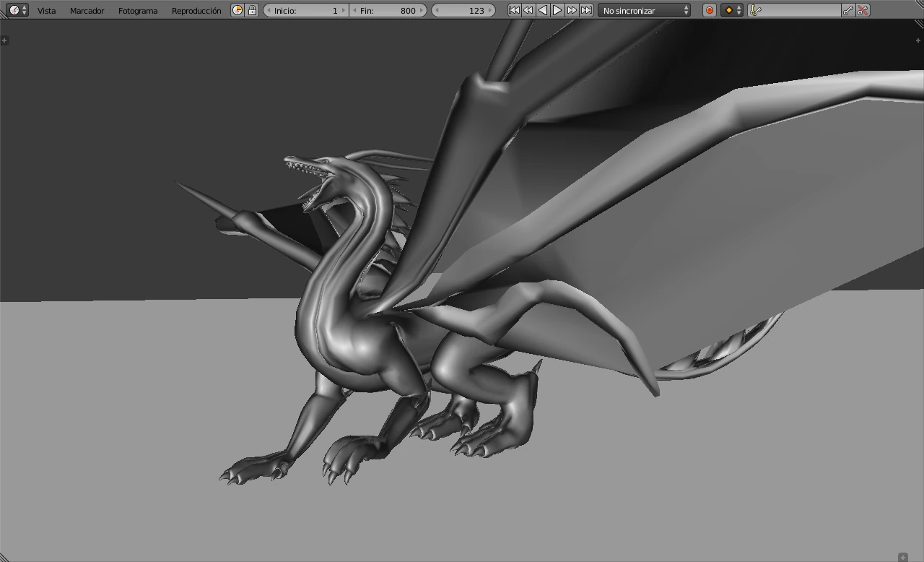Open the keyframe type diamond dropdown
924x562 pixels.
point(732,10)
